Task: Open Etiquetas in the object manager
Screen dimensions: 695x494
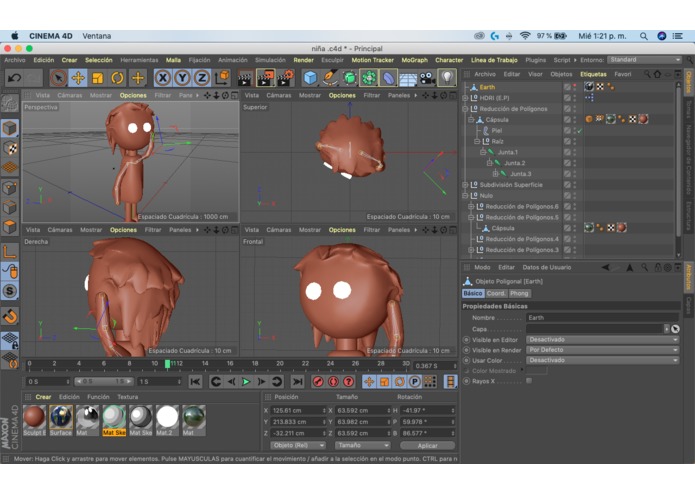Action: pyautogui.click(x=593, y=74)
